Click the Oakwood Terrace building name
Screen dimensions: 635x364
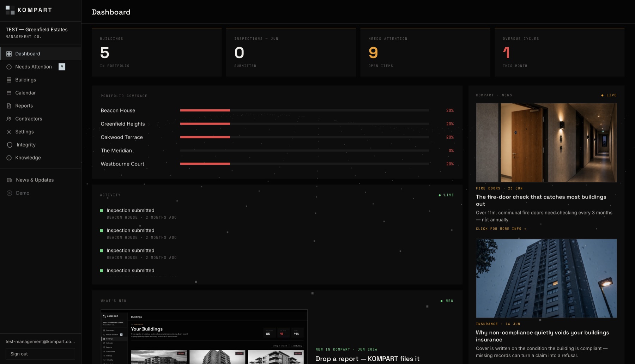(122, 137)
